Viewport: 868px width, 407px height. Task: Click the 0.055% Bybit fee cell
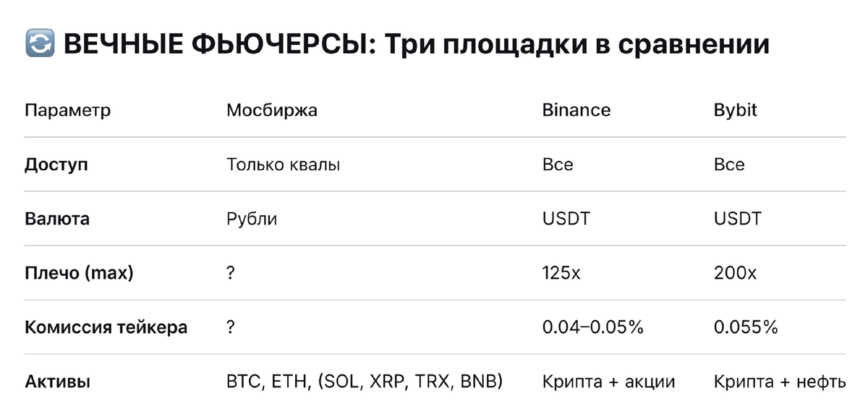pyautogui.click(x=745, y=327)
